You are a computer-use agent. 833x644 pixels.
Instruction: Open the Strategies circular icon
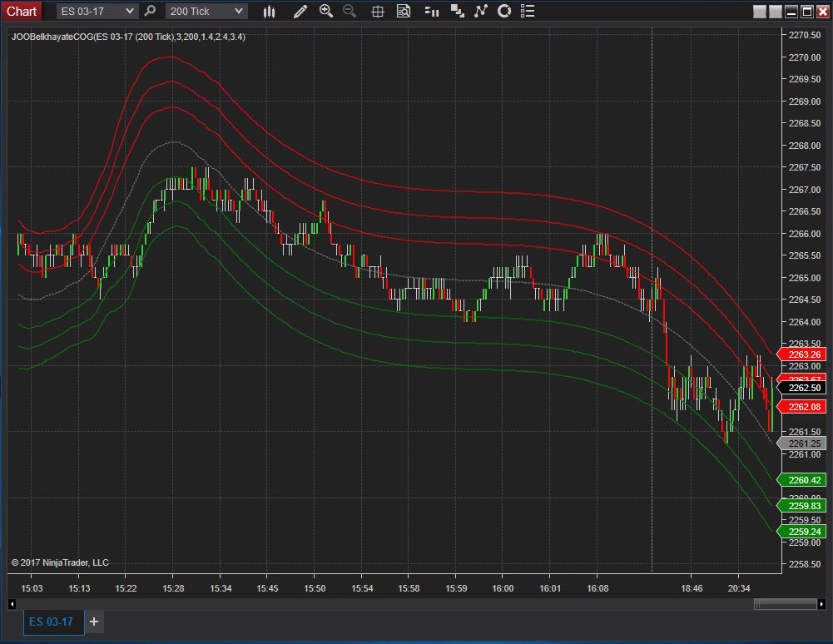tap(503, 11)
